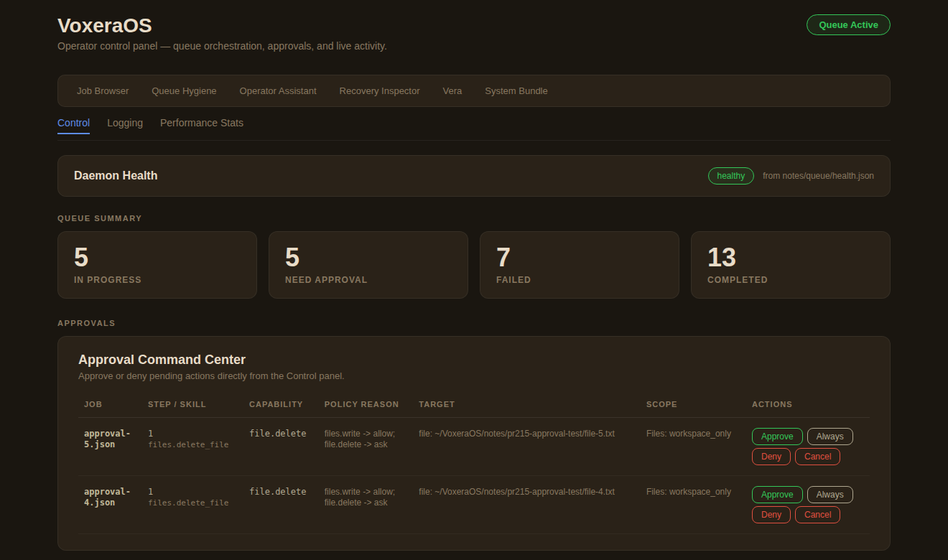This screenshot has width=948, height=560.
Task: Click the TARGET column header
Action: (437, 404)
